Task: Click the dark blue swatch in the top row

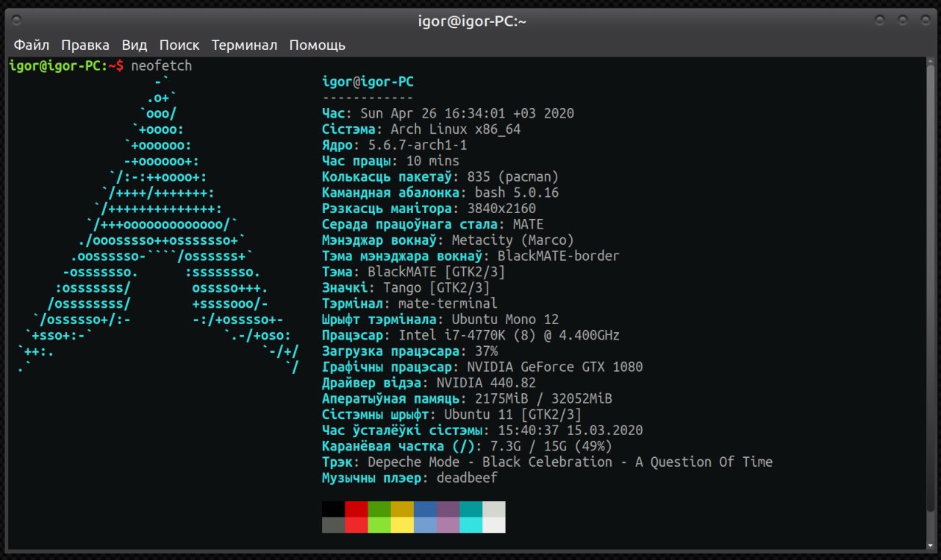Action: (x=425, y=509)
